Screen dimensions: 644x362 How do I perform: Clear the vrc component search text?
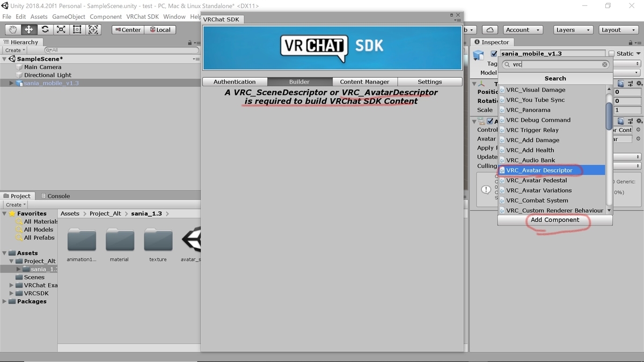pyautogui.click(x=605, y=64)
